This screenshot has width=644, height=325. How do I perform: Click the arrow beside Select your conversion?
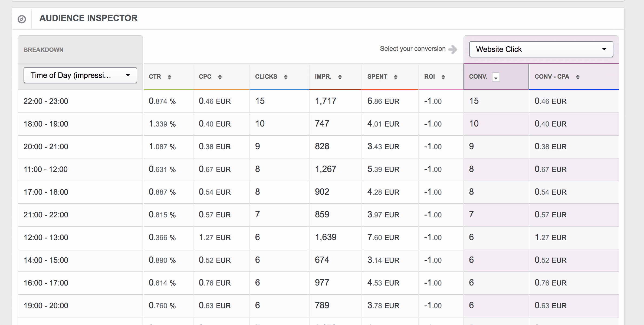click(x=453, y=49)
